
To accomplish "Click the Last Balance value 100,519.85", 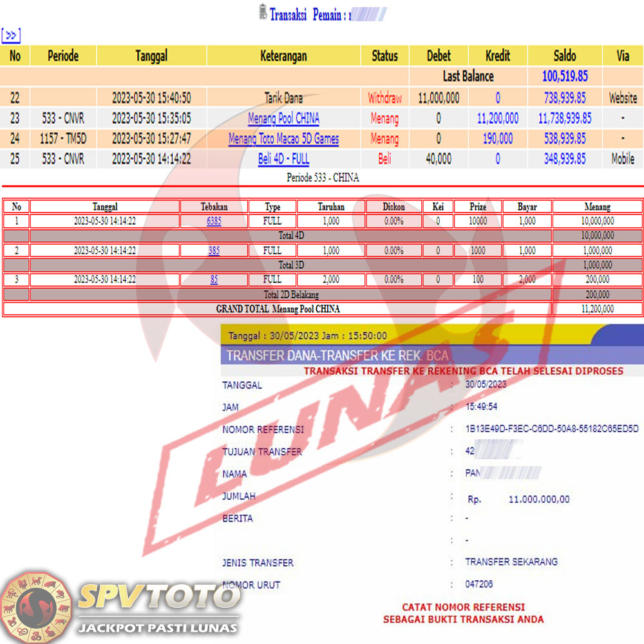I will click(565, 76).
